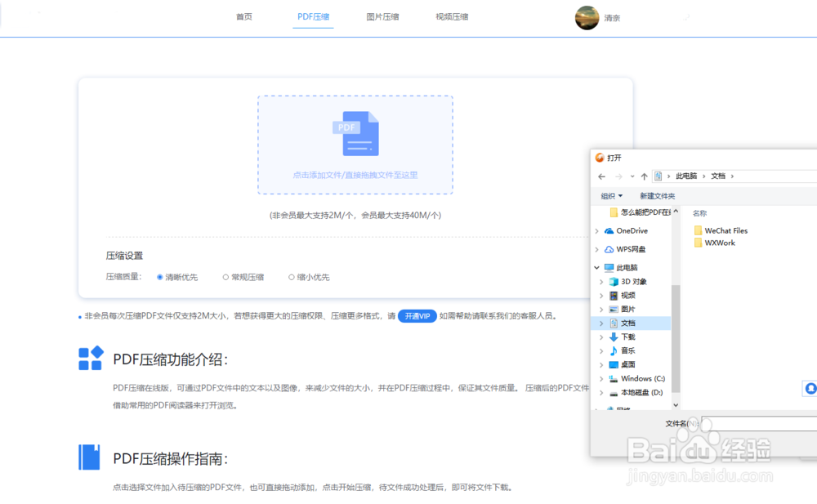
Task: Switch to the 图片压缩 tab
Action: pyautogui.click(x=382, y=16)
